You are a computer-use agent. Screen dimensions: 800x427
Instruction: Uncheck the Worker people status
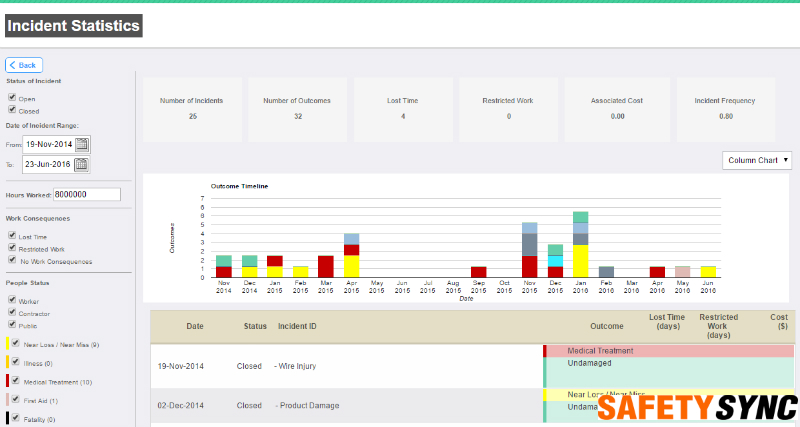(12, 299)
